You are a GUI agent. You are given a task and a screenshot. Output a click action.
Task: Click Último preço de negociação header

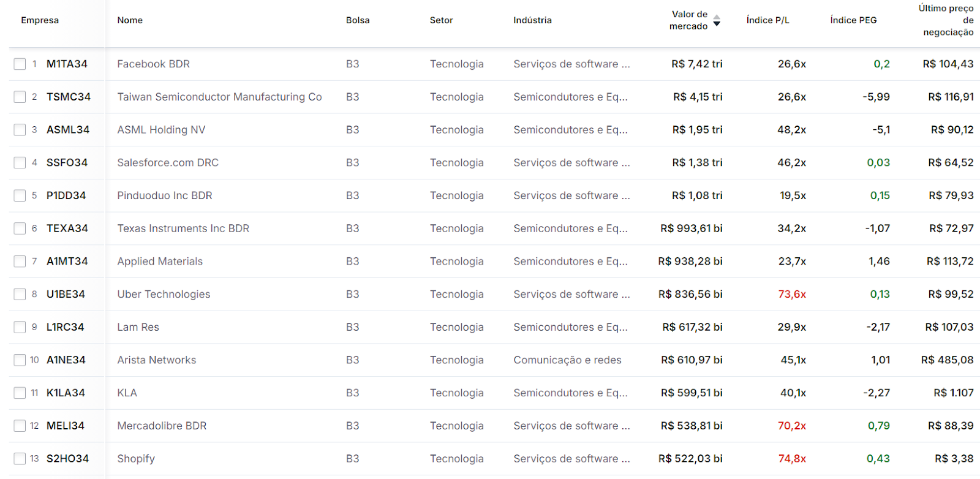pos(946,20)
